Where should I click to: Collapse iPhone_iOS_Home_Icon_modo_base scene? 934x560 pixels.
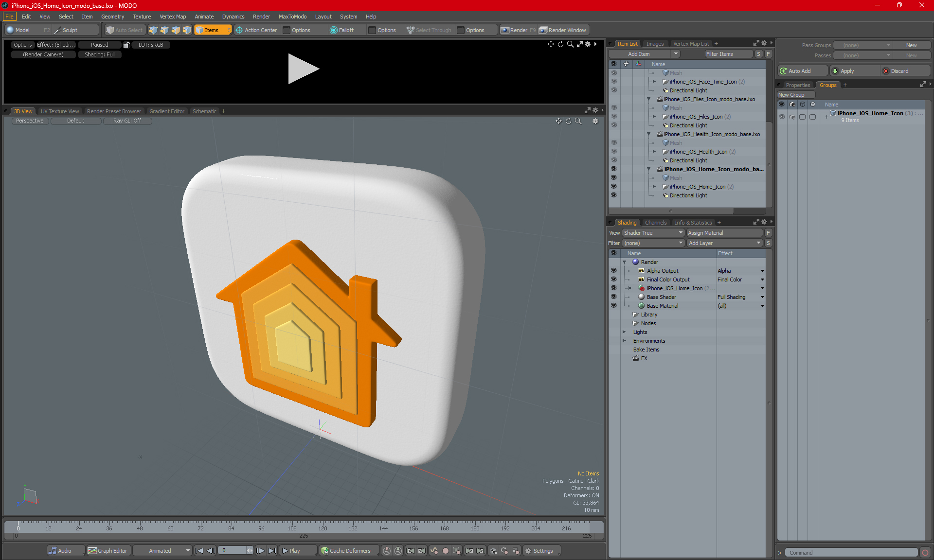(x=649, y=169)
